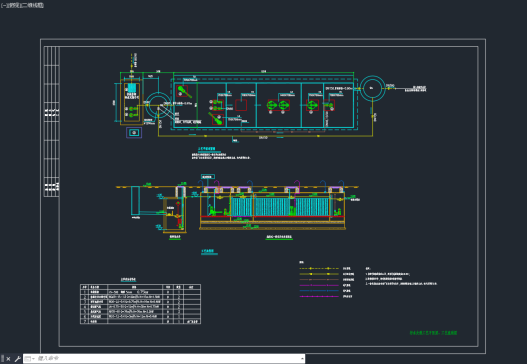Open command line customize wrench menu
527x364 pixels.
pos(17,359)
